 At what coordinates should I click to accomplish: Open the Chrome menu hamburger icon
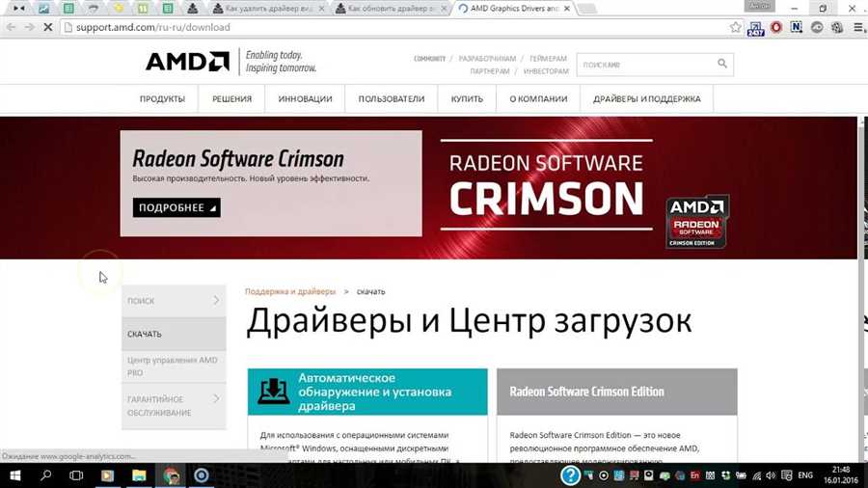pos(854,27)
